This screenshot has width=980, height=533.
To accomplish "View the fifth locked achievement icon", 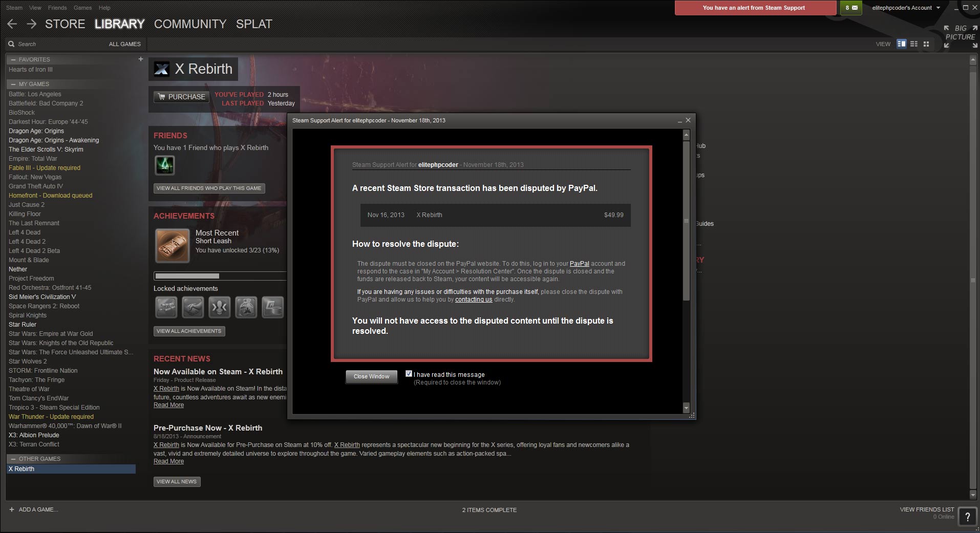I will [273, 307].
